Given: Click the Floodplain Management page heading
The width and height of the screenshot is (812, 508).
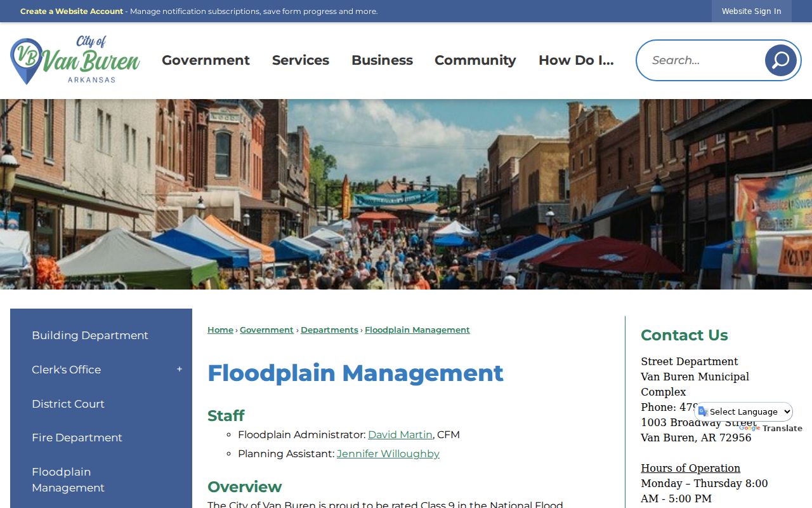Looking at the screenshot, I should (355, 373).
